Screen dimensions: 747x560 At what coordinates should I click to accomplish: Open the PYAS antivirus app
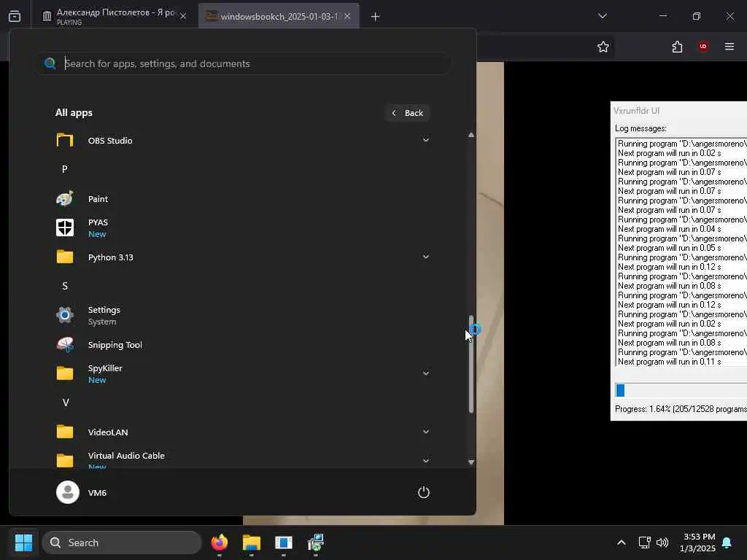pyautogui.click(x=243, y=227)
